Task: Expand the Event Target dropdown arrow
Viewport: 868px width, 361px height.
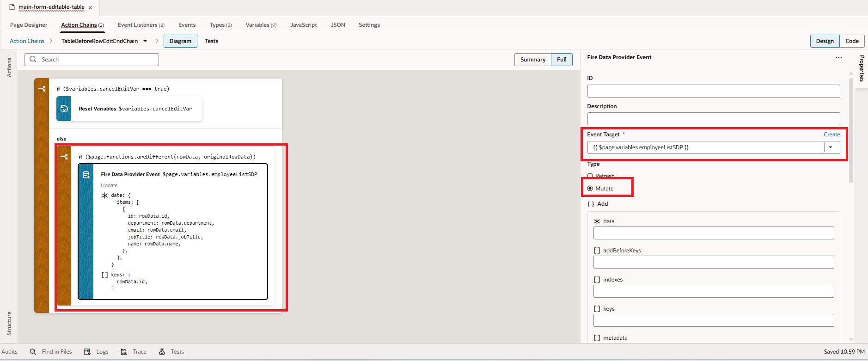Action: point(831,147)
